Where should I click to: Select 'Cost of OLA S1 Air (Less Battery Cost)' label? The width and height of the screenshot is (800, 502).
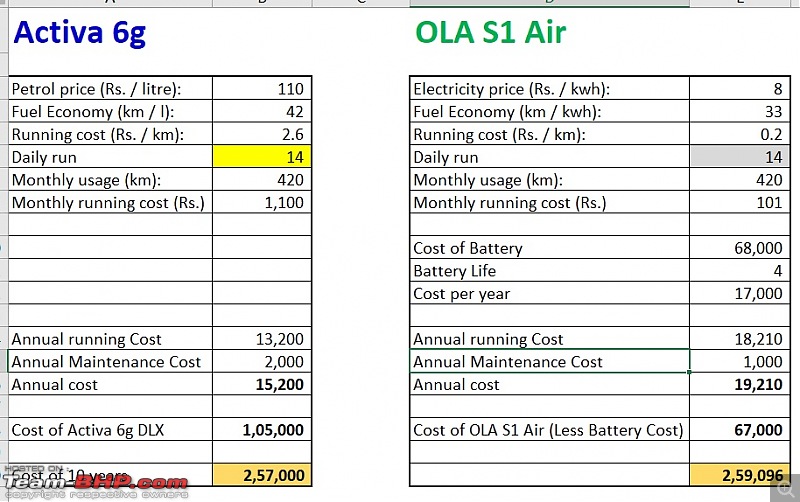(549, 430)
